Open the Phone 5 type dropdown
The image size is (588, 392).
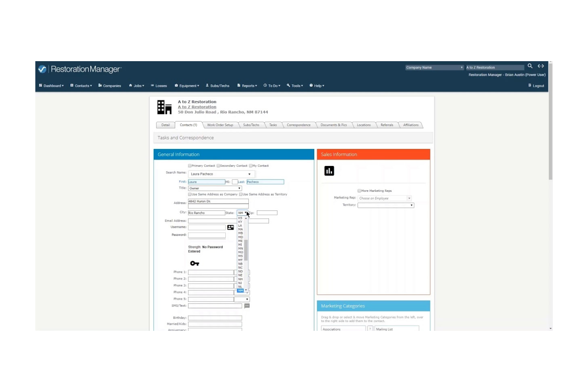click(x=242, y=299)
